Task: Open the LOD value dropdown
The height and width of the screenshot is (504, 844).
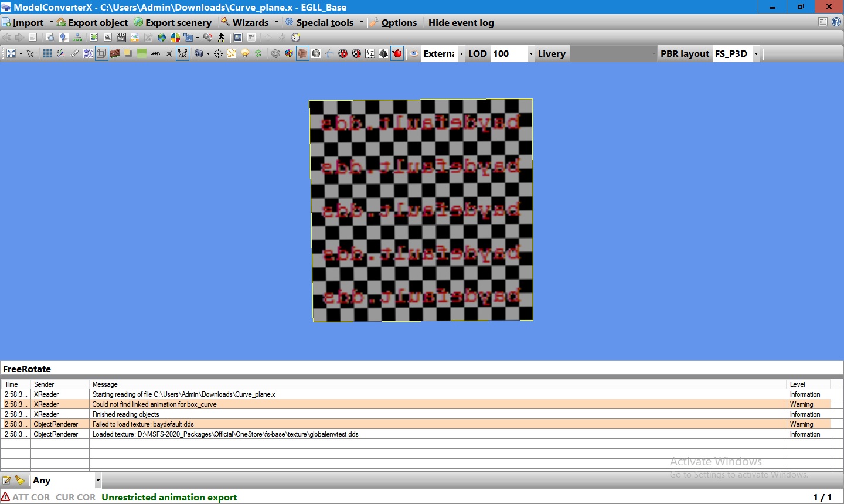Action: (x=530, y=53)
